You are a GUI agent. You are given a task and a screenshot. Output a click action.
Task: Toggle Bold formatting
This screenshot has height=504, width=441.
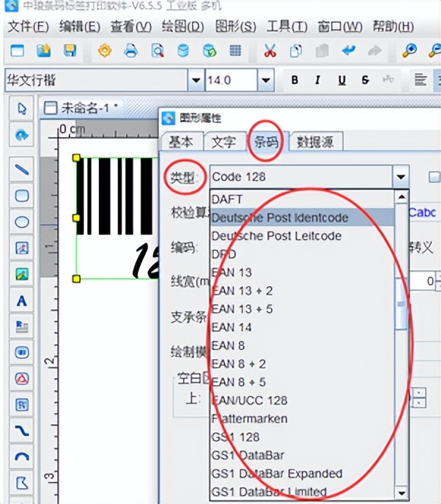click(x=294, y=80)
